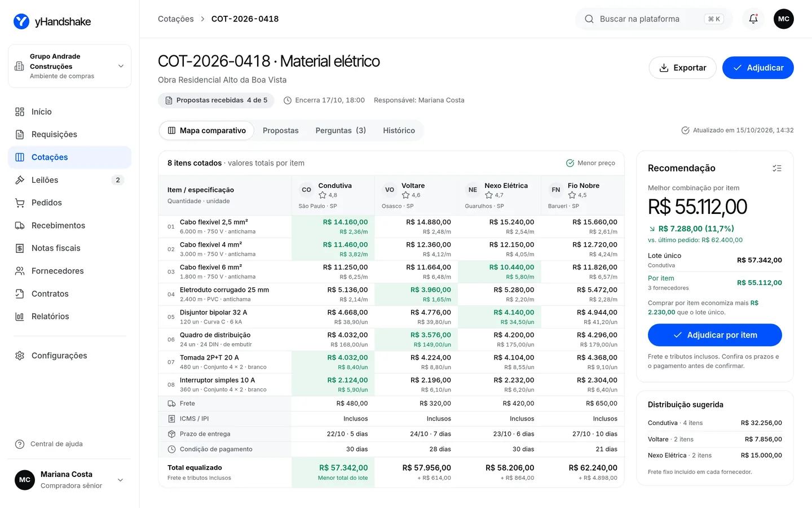Open the Perguntas (3) tab
Screen dimensions: 812x508
pyautogui.click(x=341, y=130)
